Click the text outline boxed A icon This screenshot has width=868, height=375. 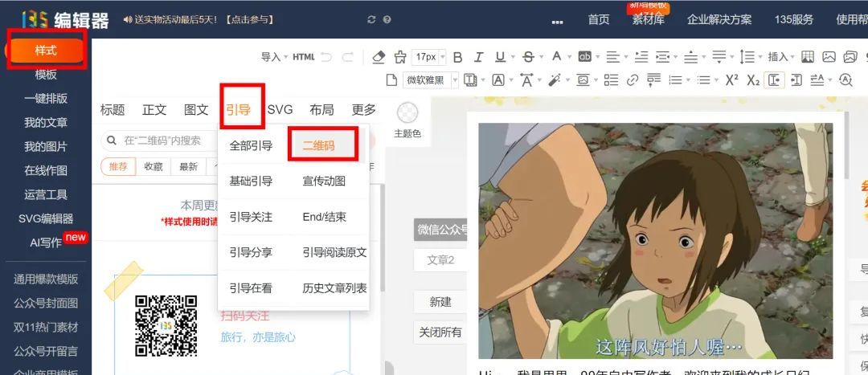(498, 80)
